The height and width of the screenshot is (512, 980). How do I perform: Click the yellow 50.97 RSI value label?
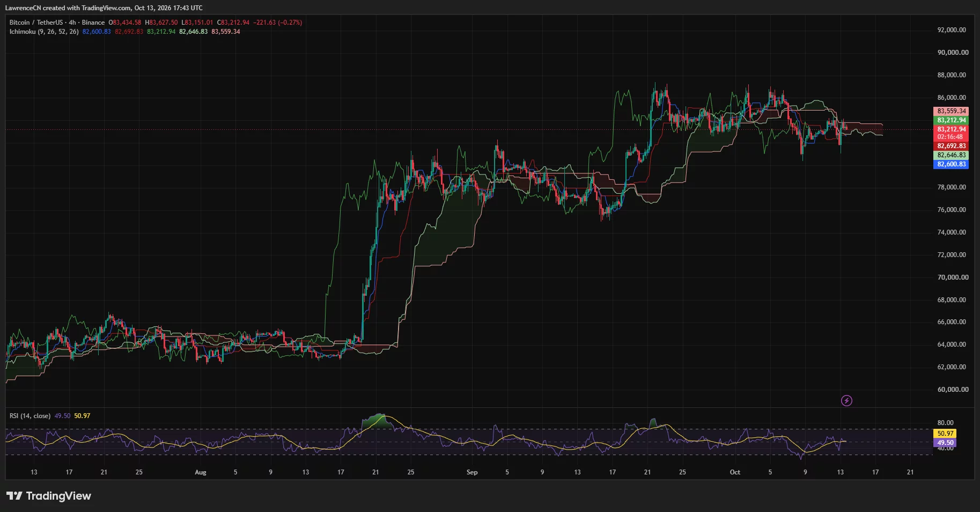pos(945,434)
